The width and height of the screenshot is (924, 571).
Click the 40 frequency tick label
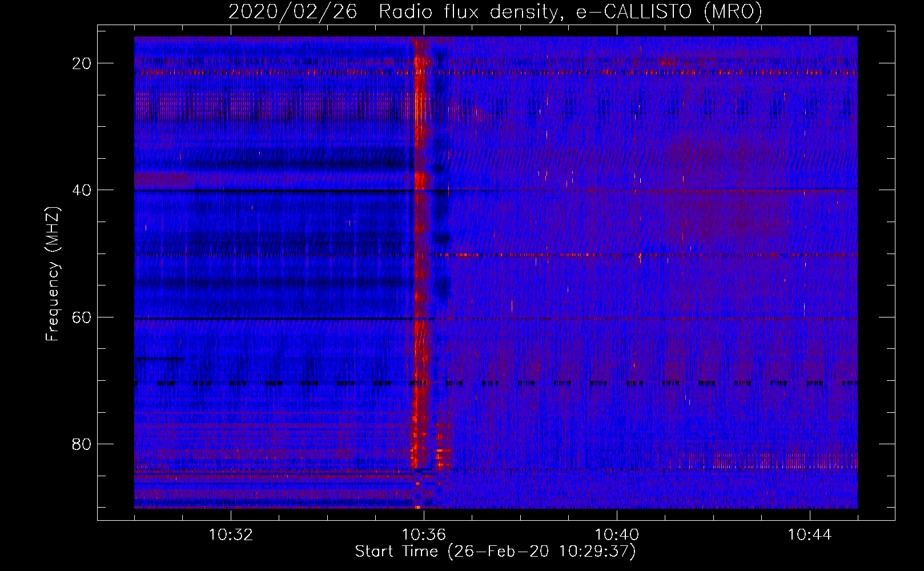coord(82,190)
